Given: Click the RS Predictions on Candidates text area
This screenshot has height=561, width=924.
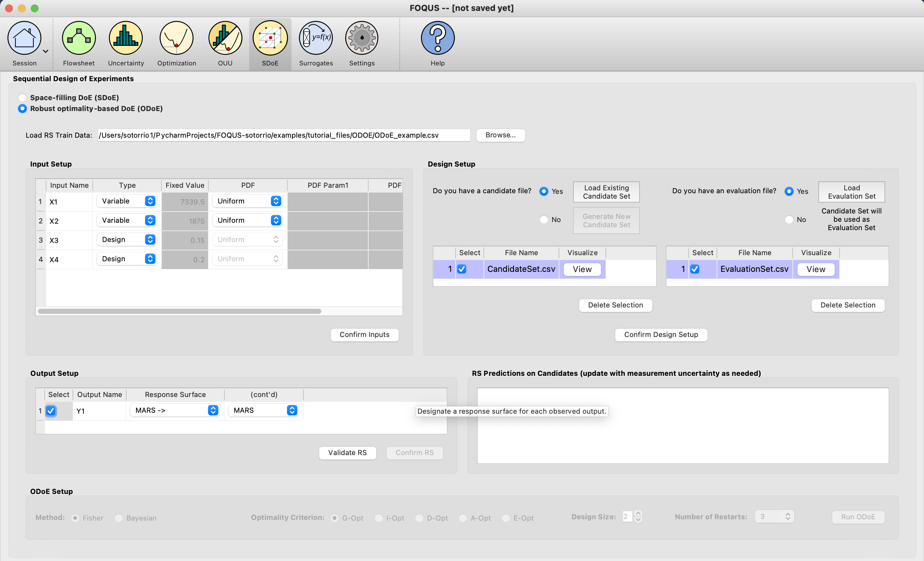Looking at the screenshot, I should pos(683,426).
